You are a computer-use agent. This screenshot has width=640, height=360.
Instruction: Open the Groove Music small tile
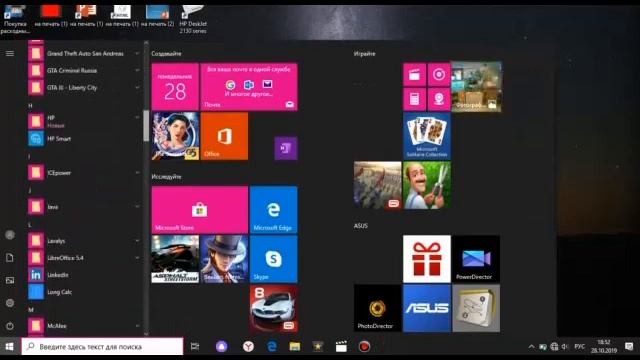pos(439,74)
